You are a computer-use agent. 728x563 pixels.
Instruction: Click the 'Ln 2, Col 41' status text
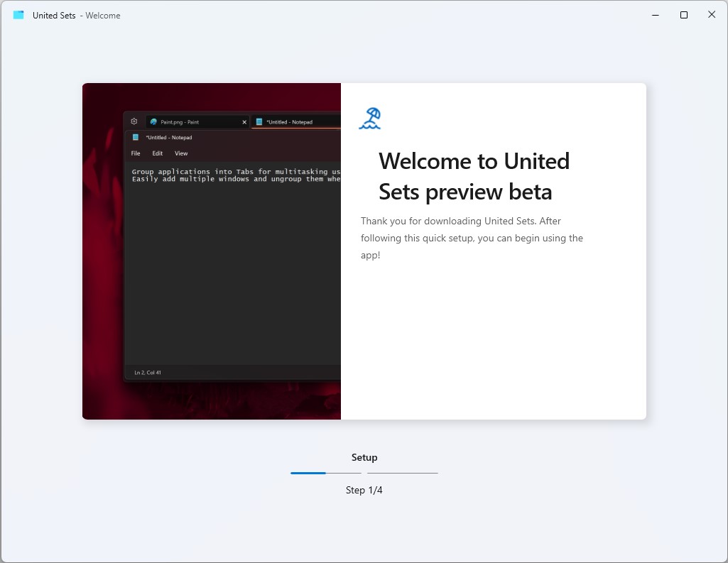coord(148,372)
